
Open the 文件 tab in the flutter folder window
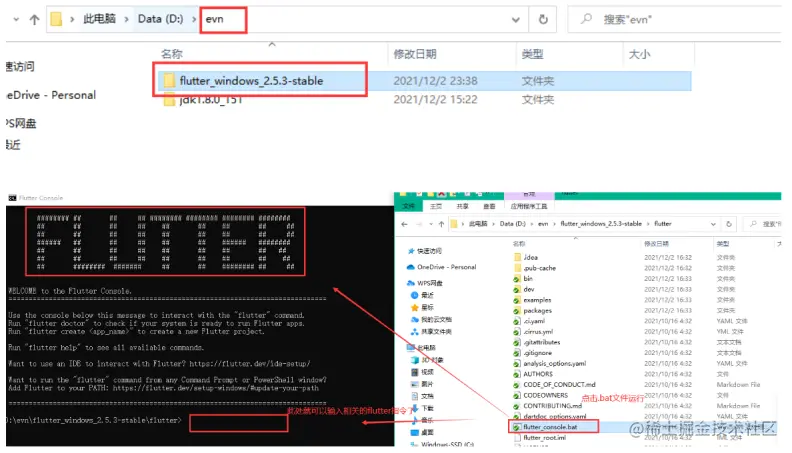click(409, 206)
